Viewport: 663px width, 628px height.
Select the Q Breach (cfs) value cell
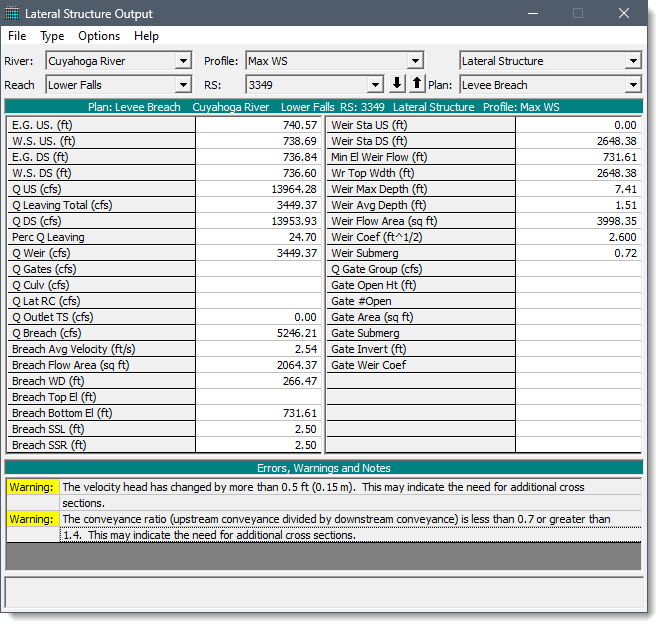click(258, 333)
